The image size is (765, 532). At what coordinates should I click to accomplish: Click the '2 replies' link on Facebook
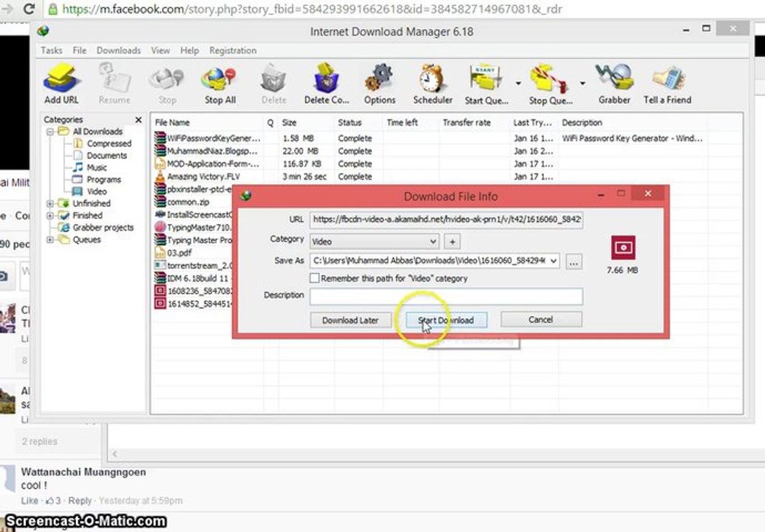click(39, 441)
